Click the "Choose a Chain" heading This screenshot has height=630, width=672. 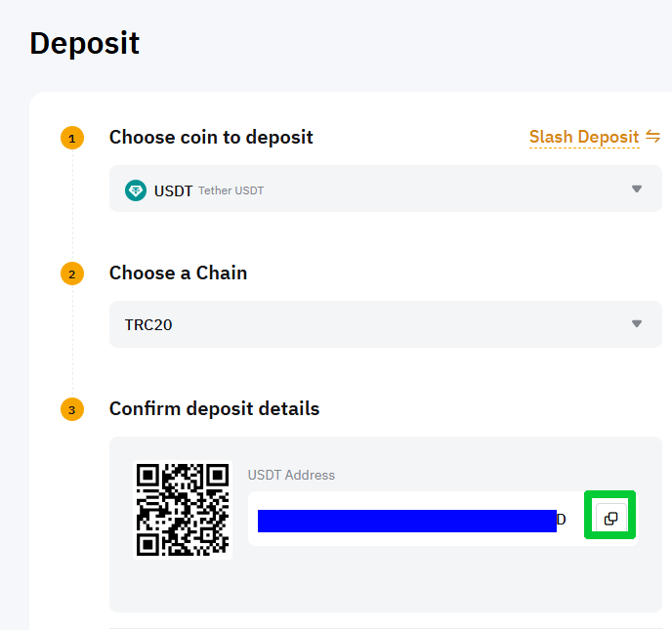coord(179,273)
